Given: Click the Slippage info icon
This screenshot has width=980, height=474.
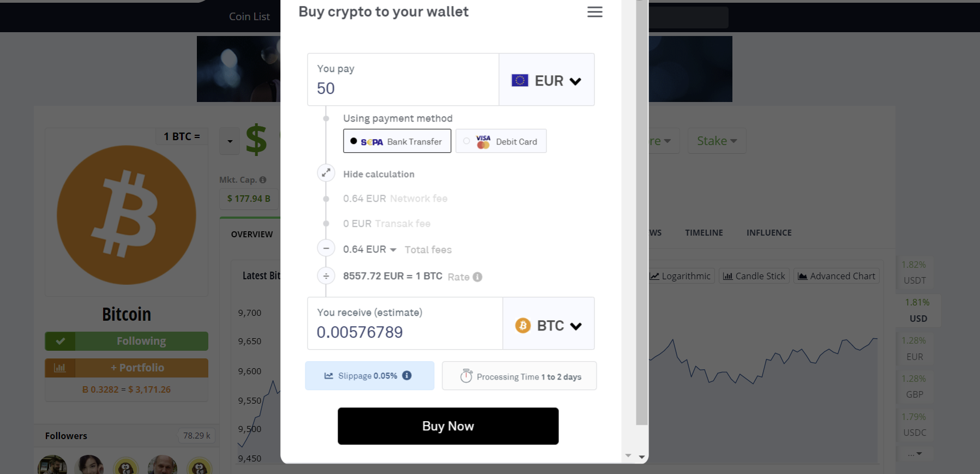Looking at the screenshot, I should pos(407,375).
